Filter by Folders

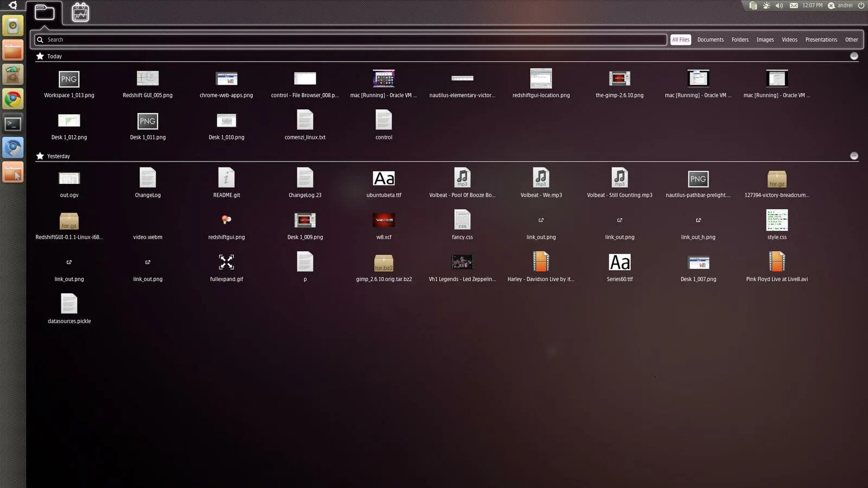click(x=739, y=40)
